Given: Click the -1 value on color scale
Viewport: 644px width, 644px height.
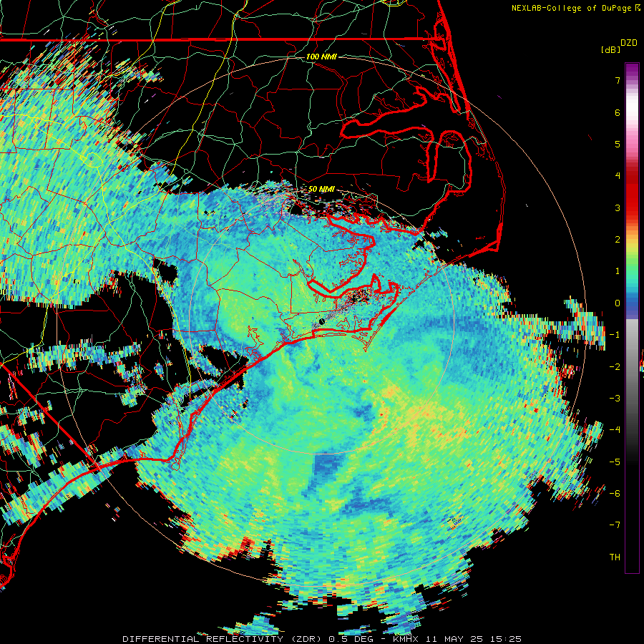Looking at the screenshot, I should pyautogui.click(x=615, y=335).
